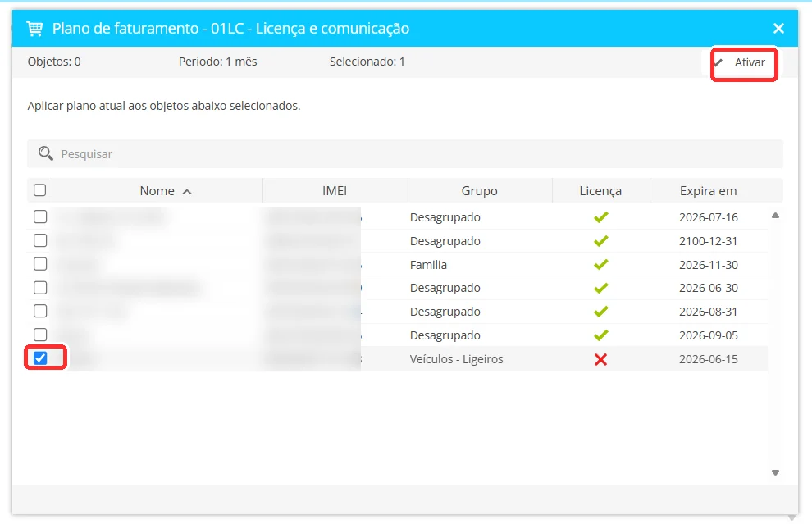This screenshot has height=524, width=812.
Task: Close the Plano de faturamento dialog
Action: (778, 29)
